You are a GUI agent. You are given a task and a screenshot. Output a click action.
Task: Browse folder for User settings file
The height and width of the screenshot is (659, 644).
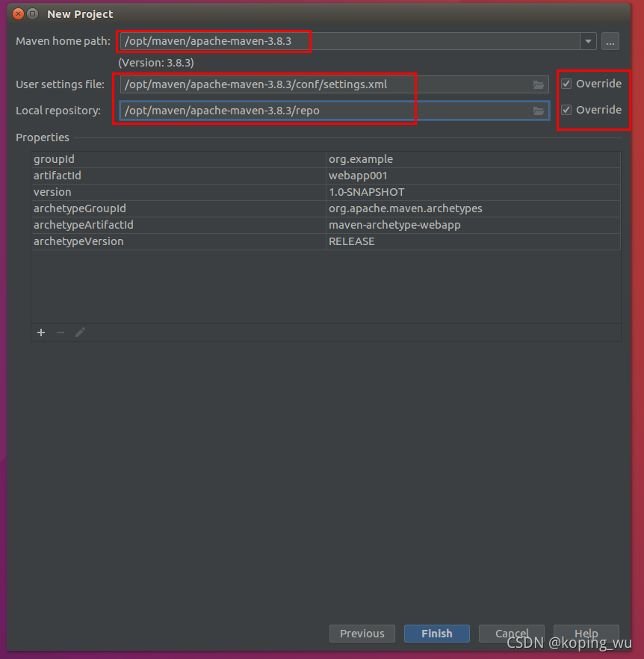[x=539, y=84]
